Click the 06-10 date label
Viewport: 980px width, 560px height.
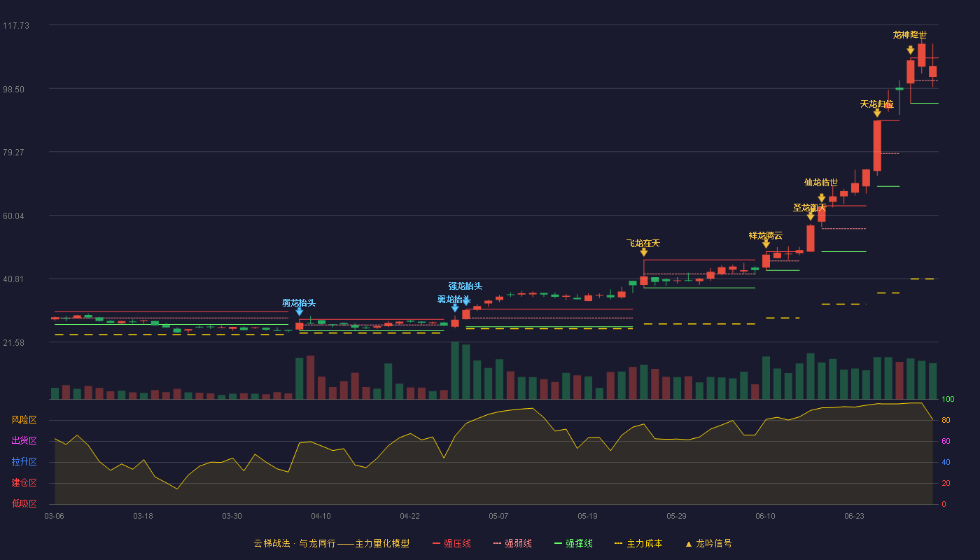click(765, 516)
